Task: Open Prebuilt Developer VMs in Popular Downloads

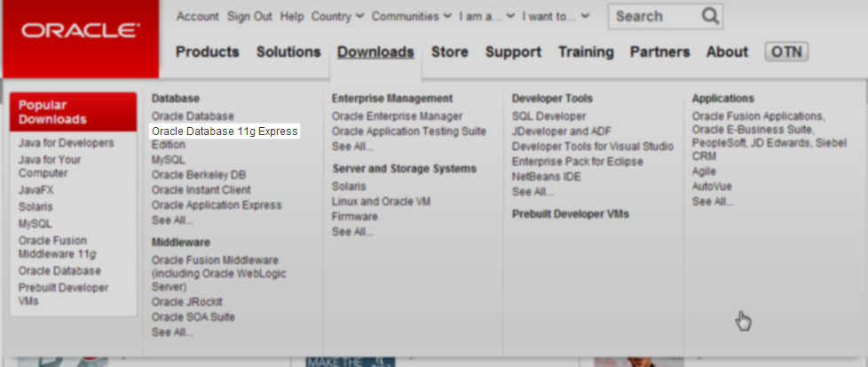Action: point(63,294)
